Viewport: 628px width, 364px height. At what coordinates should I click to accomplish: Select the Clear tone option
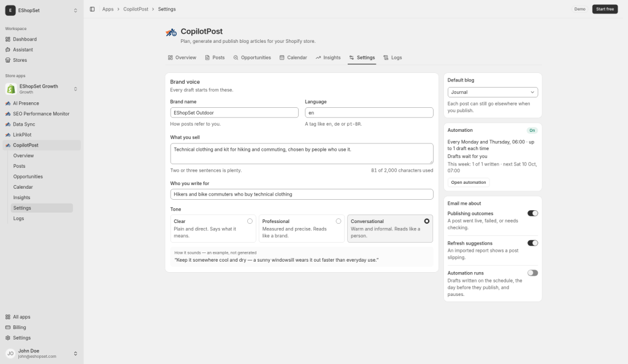213,229
